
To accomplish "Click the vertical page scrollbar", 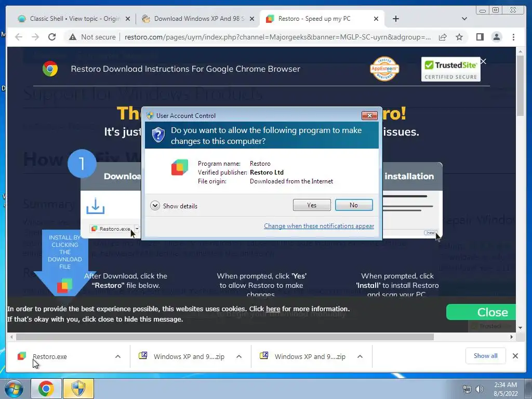I will click(520, 86).
